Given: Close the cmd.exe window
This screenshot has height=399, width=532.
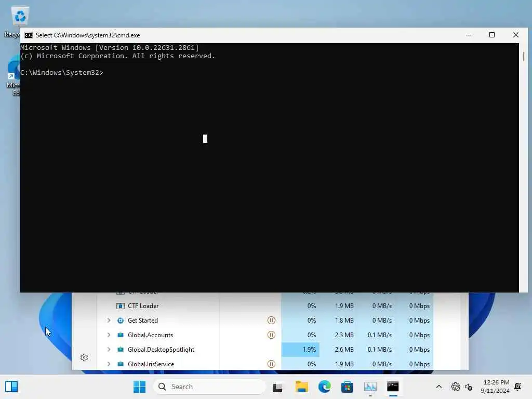Looking at the screenshot, I should tap(516, 35).
